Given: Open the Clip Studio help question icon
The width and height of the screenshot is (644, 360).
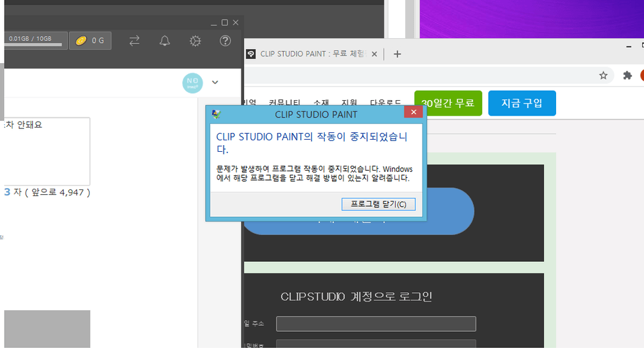Looking at the screenshot, I should coord(225,41).
